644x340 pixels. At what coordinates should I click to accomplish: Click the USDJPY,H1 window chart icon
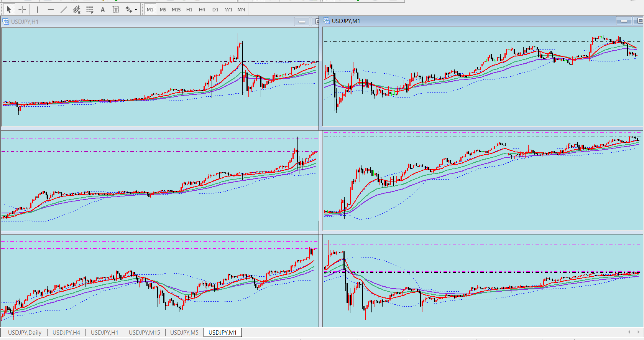coord(6,21)
